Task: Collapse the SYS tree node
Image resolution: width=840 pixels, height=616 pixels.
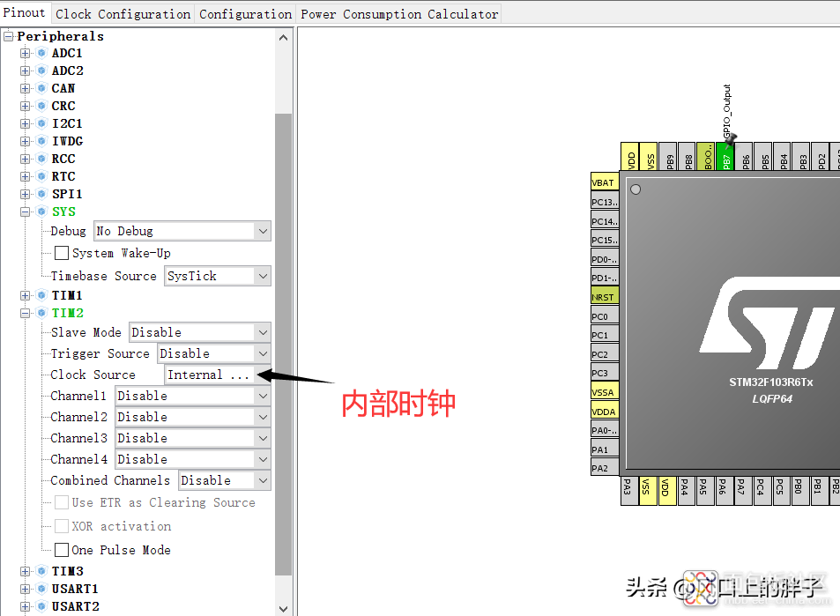Action: 25,212
